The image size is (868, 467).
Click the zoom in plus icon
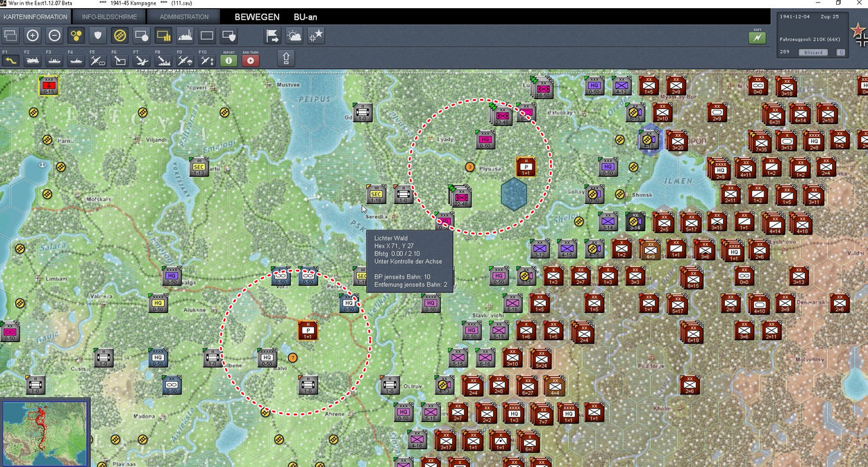click(33, 35)
